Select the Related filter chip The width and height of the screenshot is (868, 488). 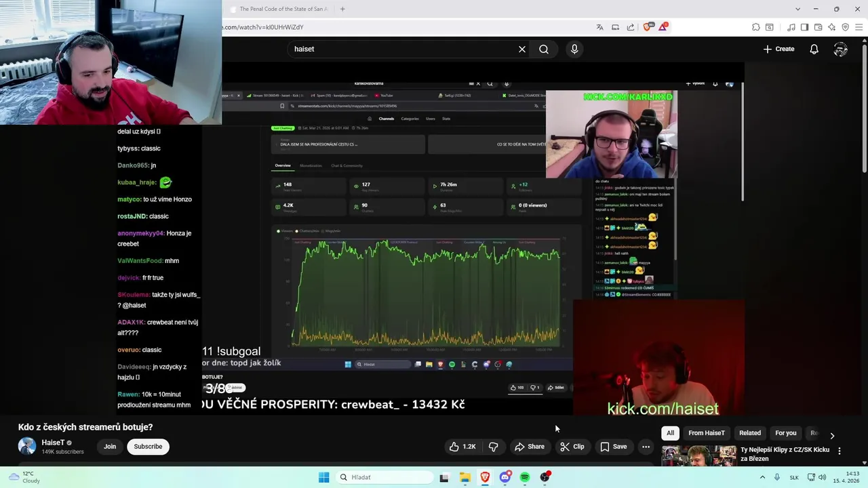point(750,433)
